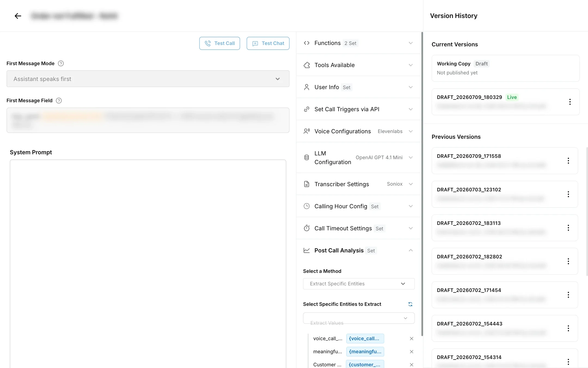Viewport: 588px width, 368px height.
Task: Select the Working Copy draft version
Action: 505,68
